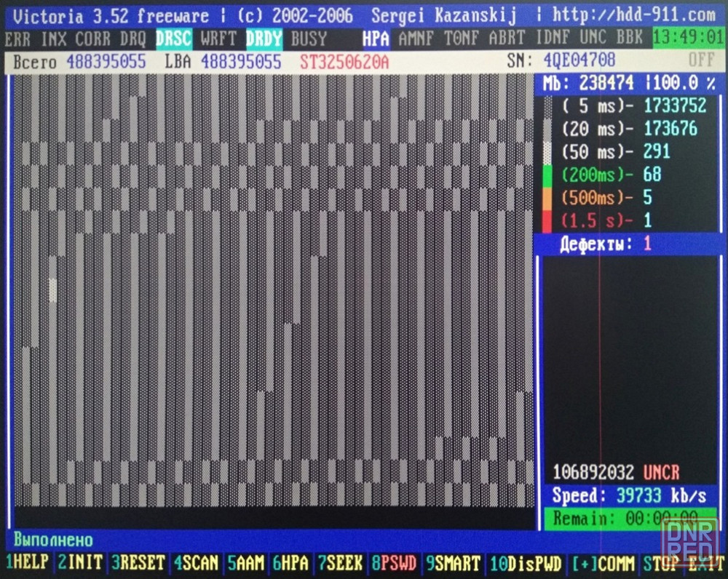Click the TONF error flag

coord(462,38)
